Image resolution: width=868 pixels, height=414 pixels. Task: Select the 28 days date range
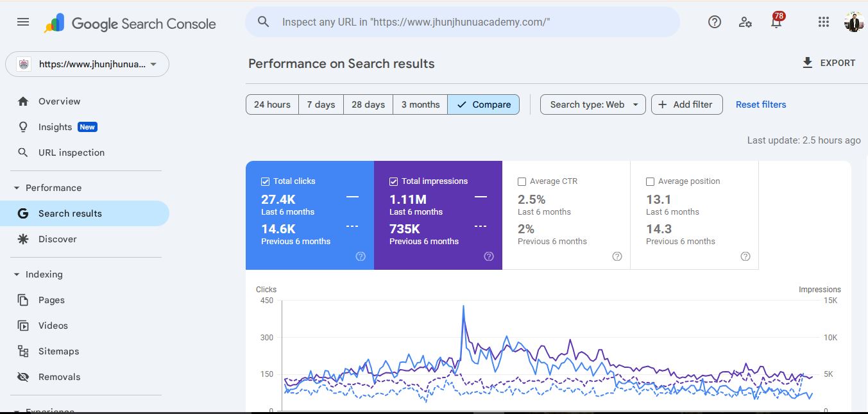[368, 104]
